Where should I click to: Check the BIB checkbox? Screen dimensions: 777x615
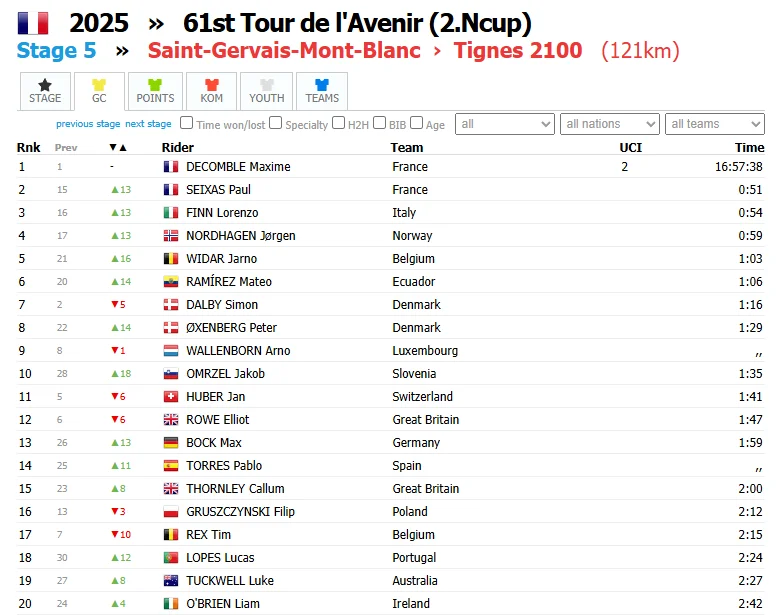(x=380, y=122)
